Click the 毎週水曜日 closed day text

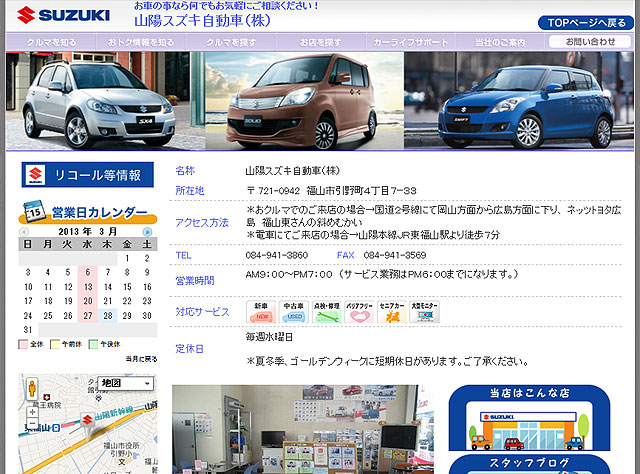pyautogui.click(x=269, y=337)
